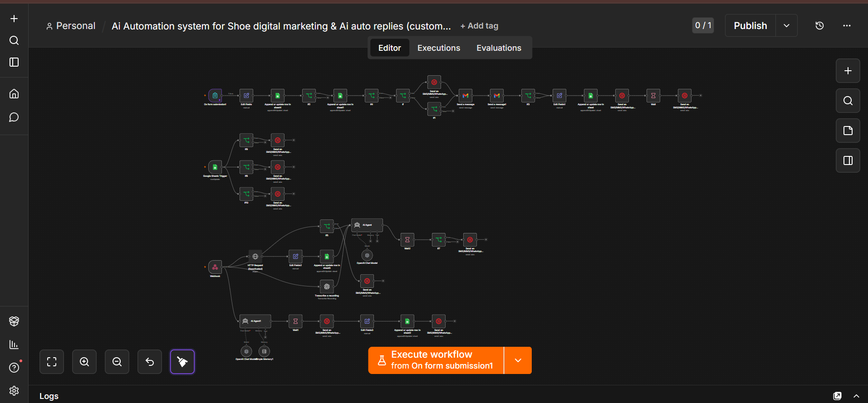Add a node with the canvas plus button

848,71
